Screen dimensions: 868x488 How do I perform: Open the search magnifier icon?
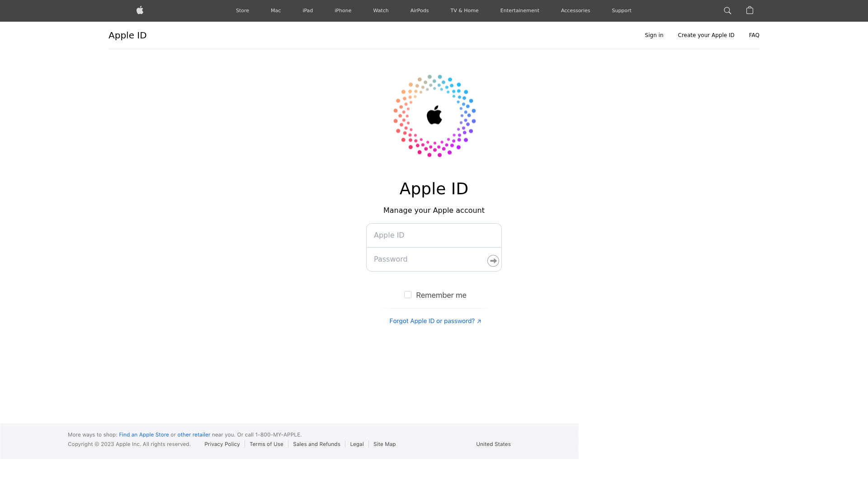coord(727,10)
